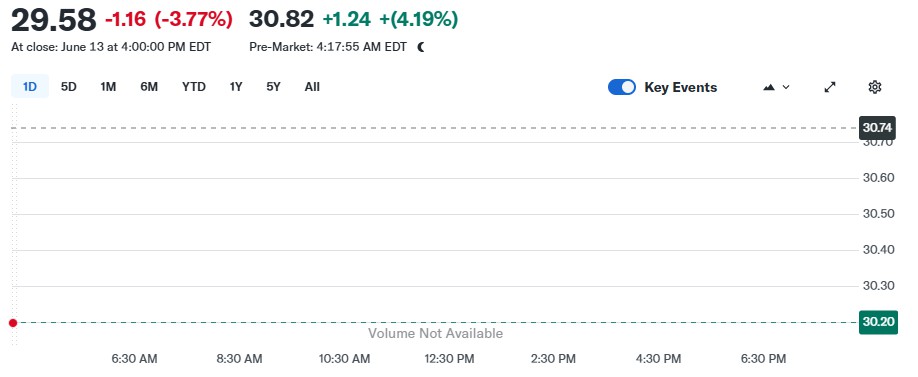Switch to the 5Y range
Viewport: 918px width, 377px height.
point(273,87)
